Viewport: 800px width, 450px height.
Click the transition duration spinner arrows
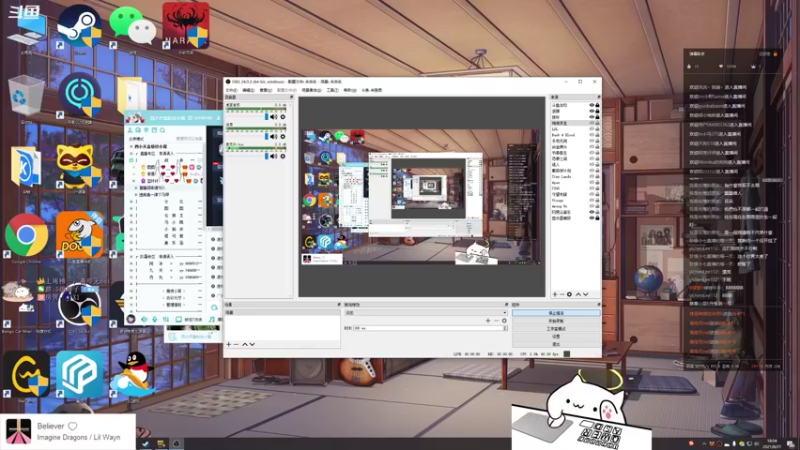pyautogui.click(x=505, y=328)
